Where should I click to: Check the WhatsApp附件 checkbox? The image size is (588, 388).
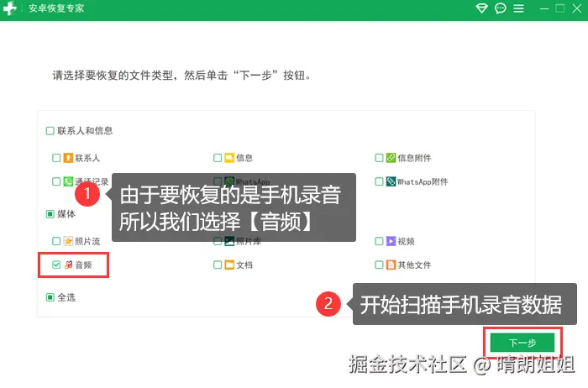pyautogui.click(x=379, y=181)
